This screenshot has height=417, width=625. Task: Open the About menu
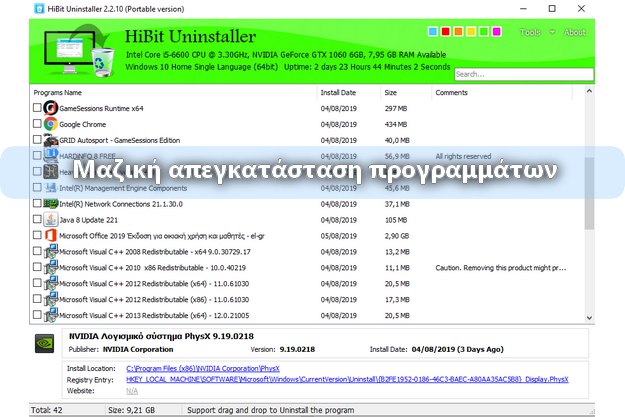click(574, 32)
